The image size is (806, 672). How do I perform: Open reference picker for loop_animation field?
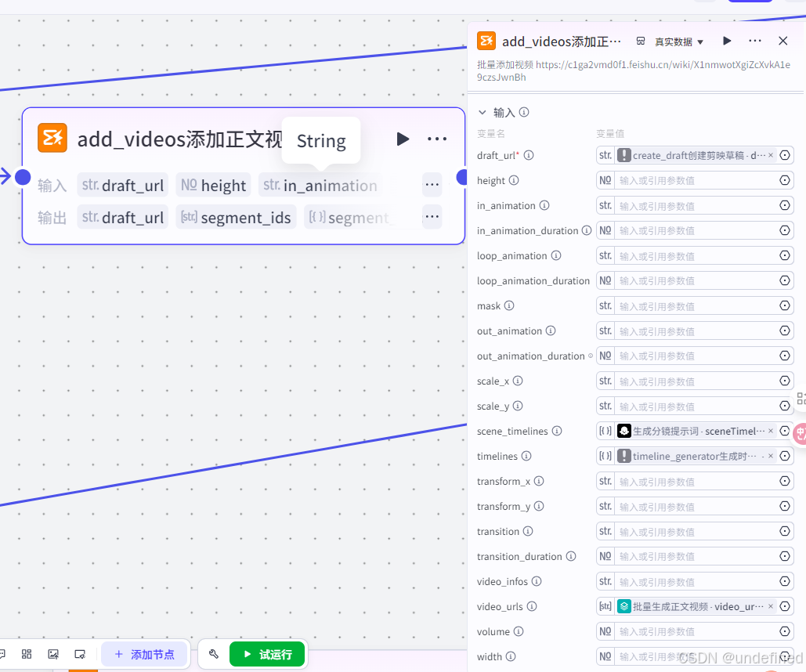[785, 255]
